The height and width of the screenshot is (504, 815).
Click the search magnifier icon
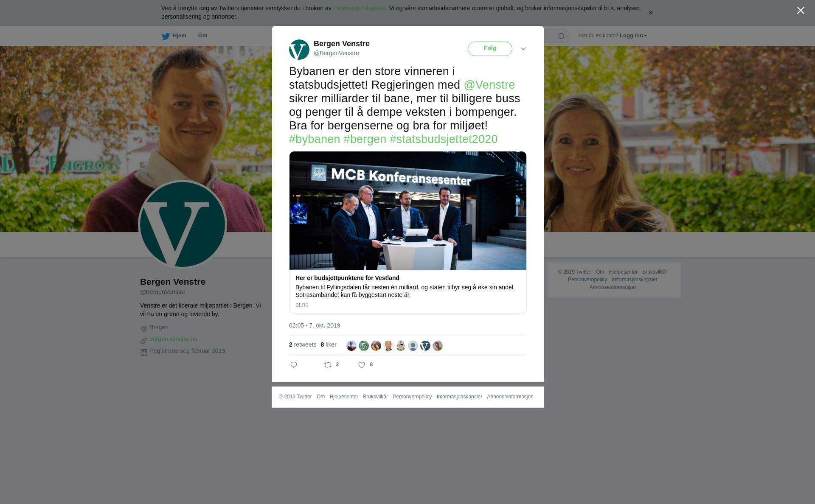pos(561,36)
